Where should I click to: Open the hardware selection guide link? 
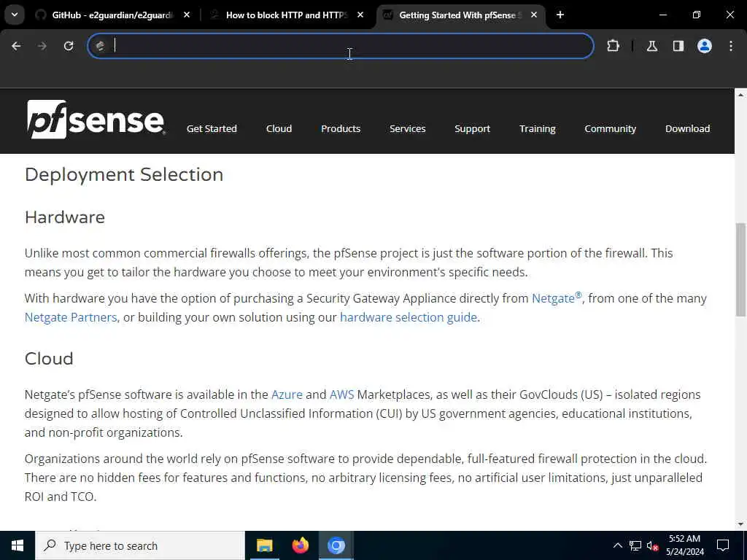click(409, 317)
